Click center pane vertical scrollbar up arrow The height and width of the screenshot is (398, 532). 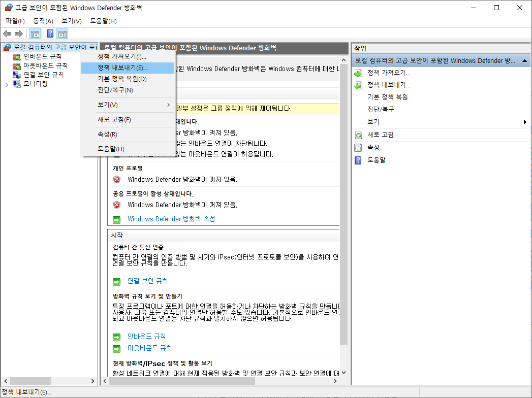coord(343,60)
